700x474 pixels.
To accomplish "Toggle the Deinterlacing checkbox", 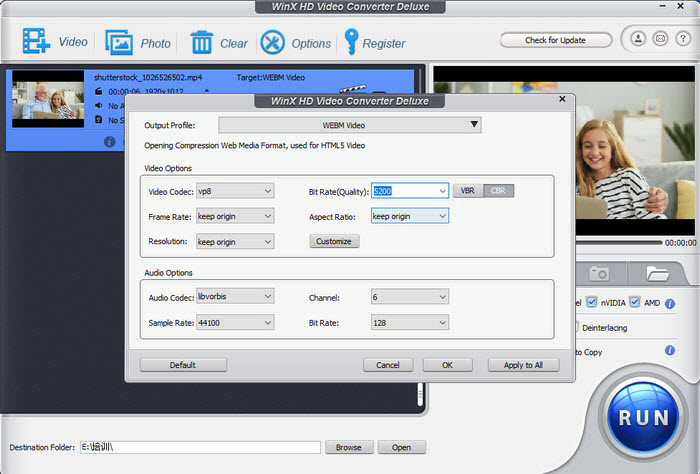I will 577,327.
